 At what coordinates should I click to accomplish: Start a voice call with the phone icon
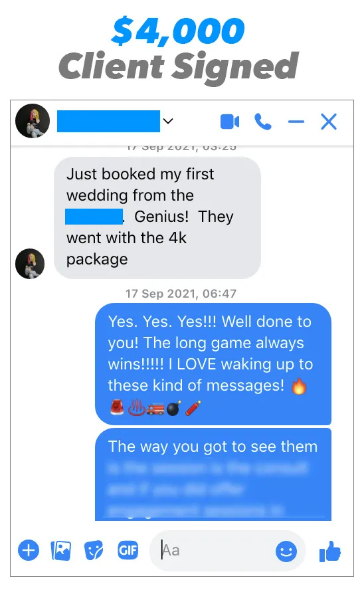(x=263, y=122)
